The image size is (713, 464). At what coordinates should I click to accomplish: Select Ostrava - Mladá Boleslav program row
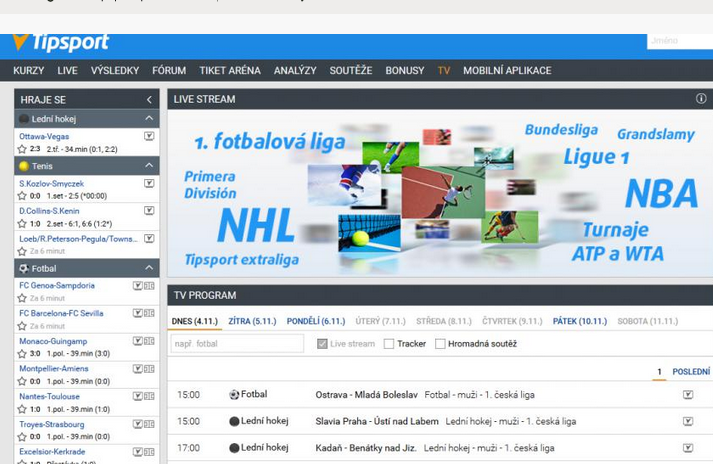tap(440, 394)
